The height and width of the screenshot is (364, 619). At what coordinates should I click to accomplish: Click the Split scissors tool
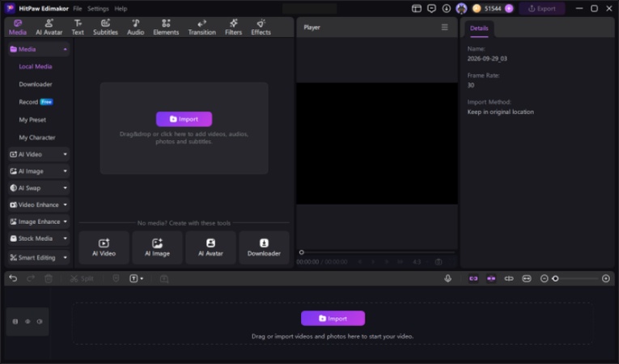(x=82, y=278)
